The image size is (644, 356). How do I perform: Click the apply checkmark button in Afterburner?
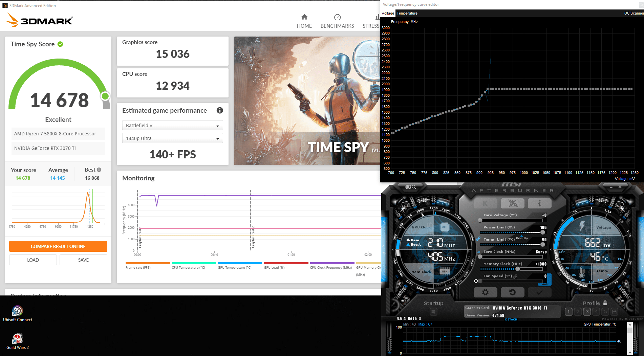(539, 292)
